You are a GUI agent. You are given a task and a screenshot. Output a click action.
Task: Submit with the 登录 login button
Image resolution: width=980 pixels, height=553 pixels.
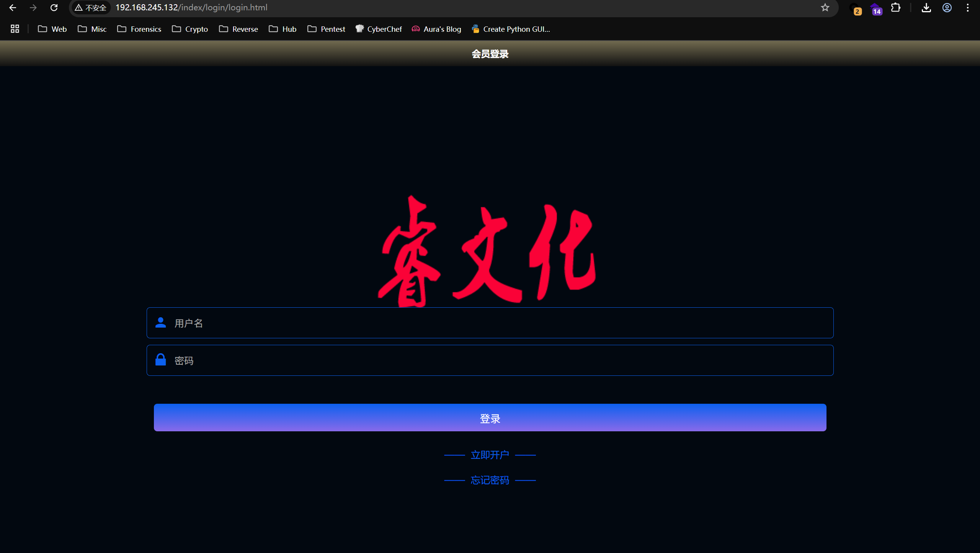click(x=490, y=418)
